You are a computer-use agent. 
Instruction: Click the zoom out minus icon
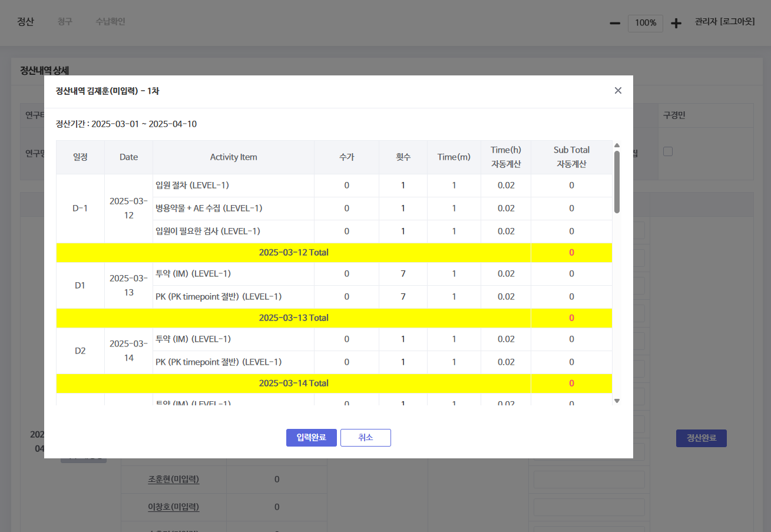[x=615, y=23]
